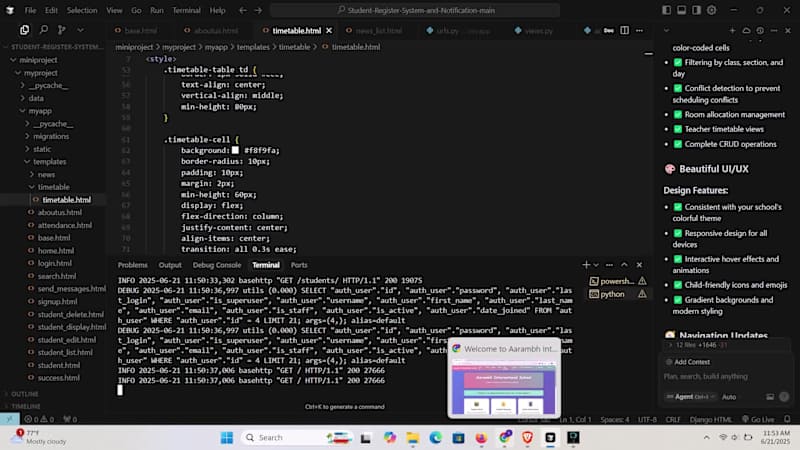Image resolution: width=800 pixels, height=450 pixels.
Task: Expand the migrations folder
Action: point(51,136)
